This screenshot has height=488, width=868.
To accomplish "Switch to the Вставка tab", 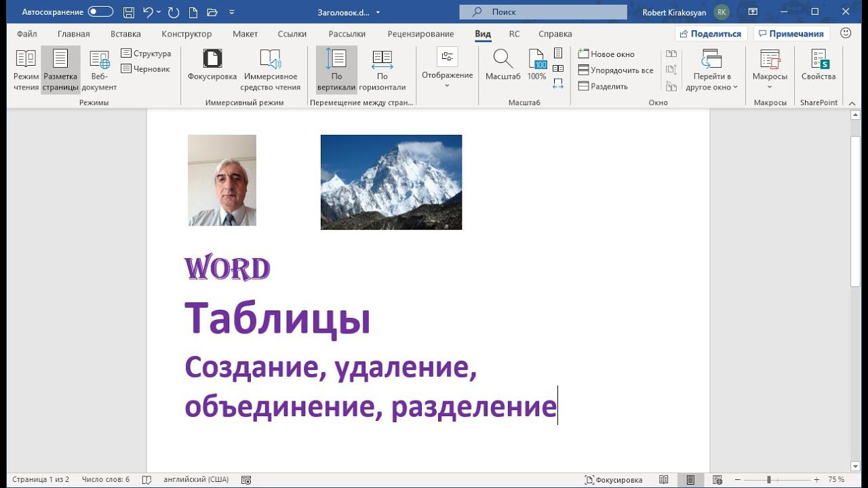I will click(x=125, y=34).
